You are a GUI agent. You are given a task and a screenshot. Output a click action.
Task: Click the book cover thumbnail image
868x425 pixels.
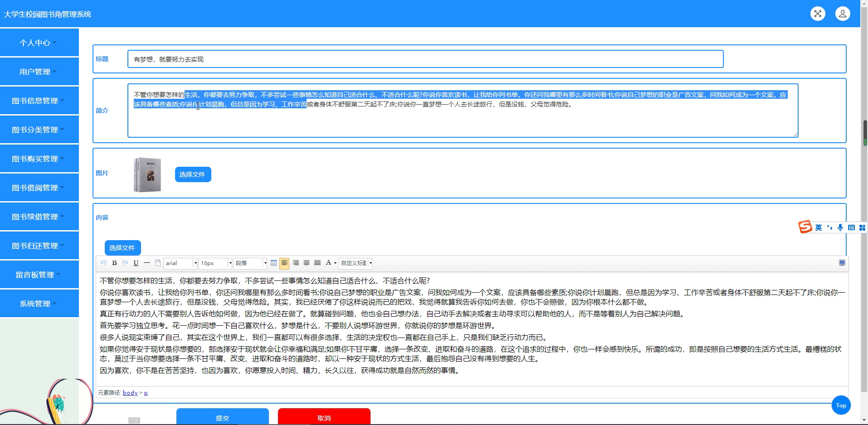coord(147,175)
